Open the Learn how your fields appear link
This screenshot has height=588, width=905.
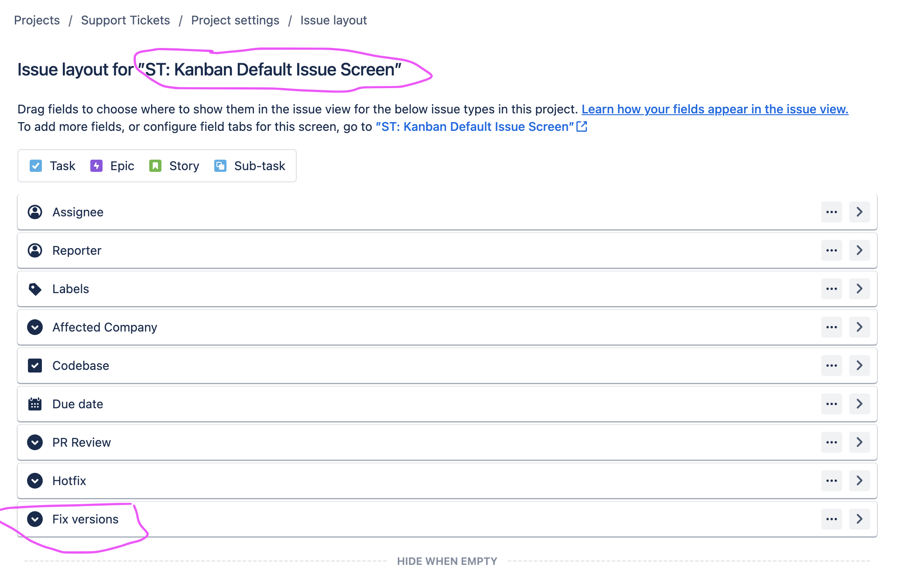pyautogui.click(x=715, y=109)
